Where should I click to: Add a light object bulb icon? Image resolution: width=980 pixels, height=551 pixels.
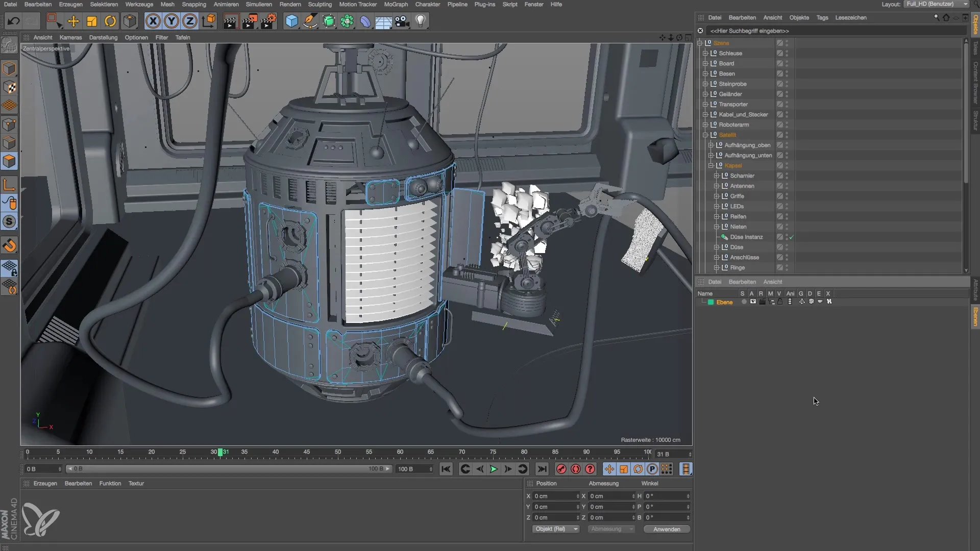421,21
